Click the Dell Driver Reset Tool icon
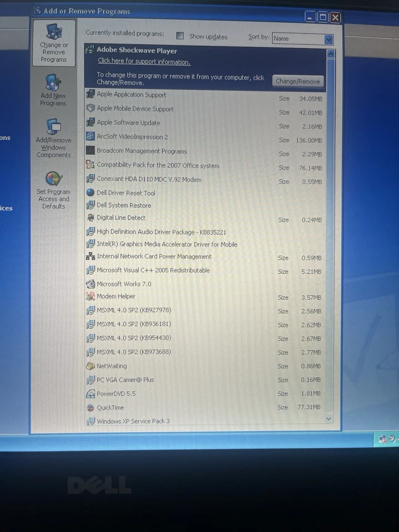This screenshot has width=399, height=532. click(90, 192)
